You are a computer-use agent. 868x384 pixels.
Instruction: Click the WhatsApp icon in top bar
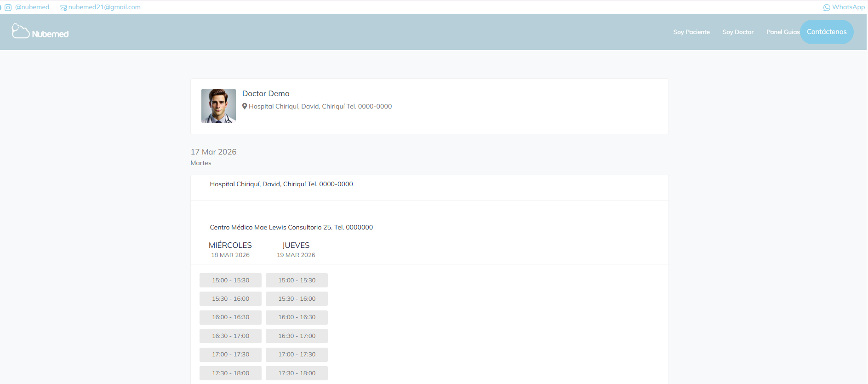click(826, 7)
